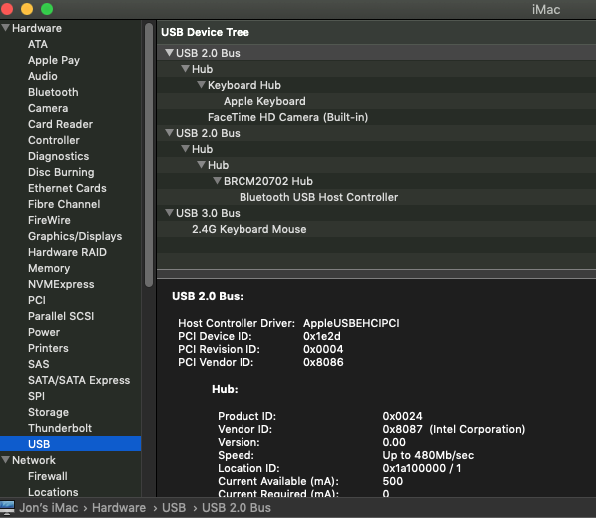The width and height of the screenshot is (596, 518).
Task: Collapse the Hub triangle above Keyboard Hub
Action: pos(185,68)
